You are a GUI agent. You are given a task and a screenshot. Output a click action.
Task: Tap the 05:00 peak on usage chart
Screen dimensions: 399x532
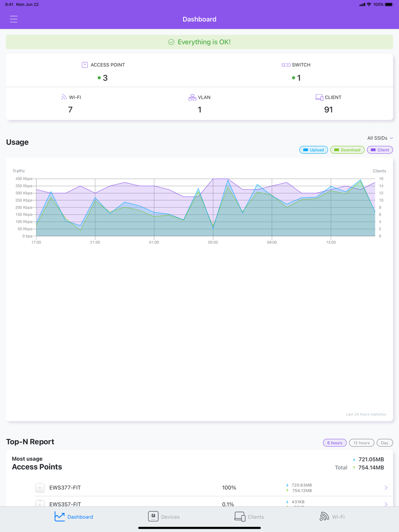pyautogui.click(x=213, y=179)
